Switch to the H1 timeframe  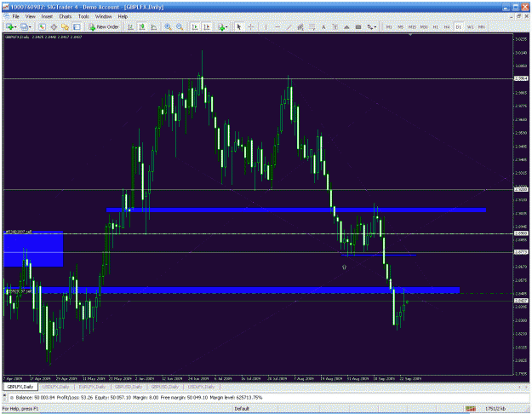pyautogui.click(x=435, y=27)
